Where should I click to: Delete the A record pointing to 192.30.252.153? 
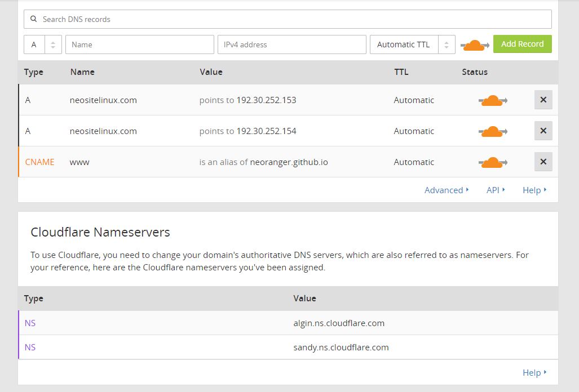coord(543,100)
